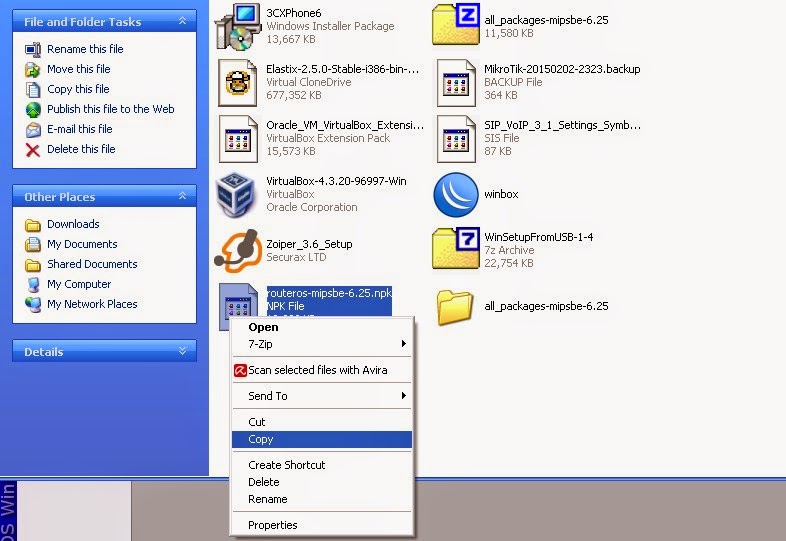Click the Elastix-2.5.0-Stable-i386-bin file name
Screen dimensions: 786x541
[342, 69]
